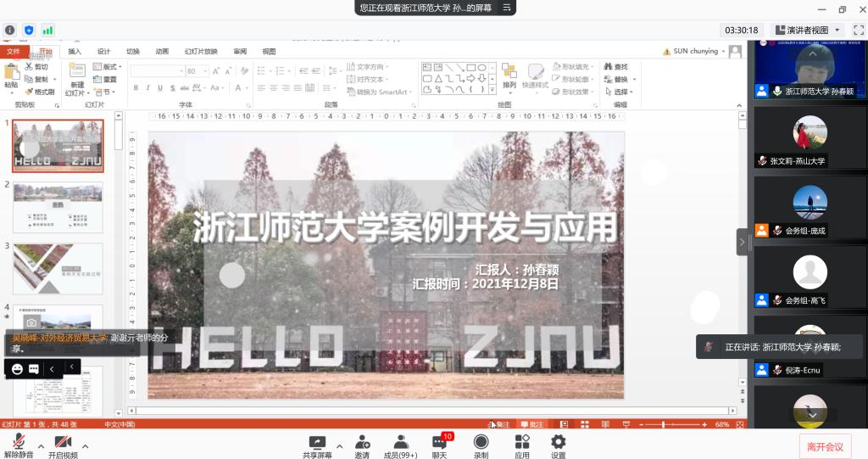Click the network signal strength icon

(48, 30)
